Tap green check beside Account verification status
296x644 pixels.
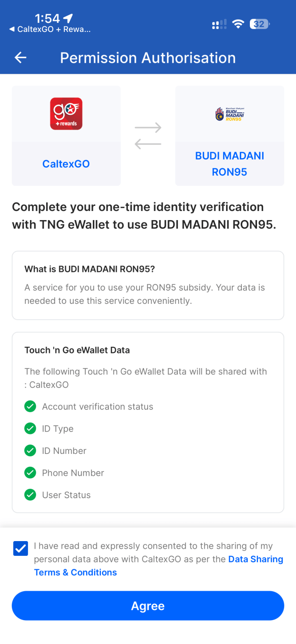30,406
